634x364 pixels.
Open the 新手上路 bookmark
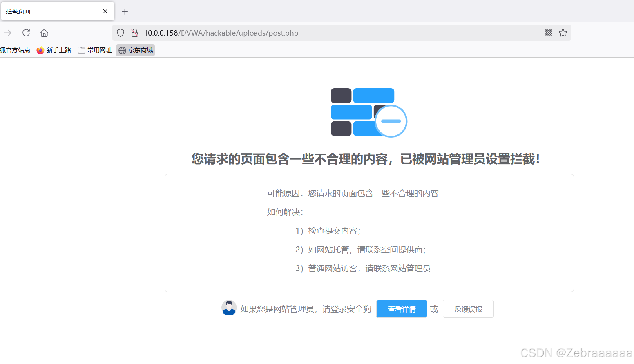(x=54, y=50)
